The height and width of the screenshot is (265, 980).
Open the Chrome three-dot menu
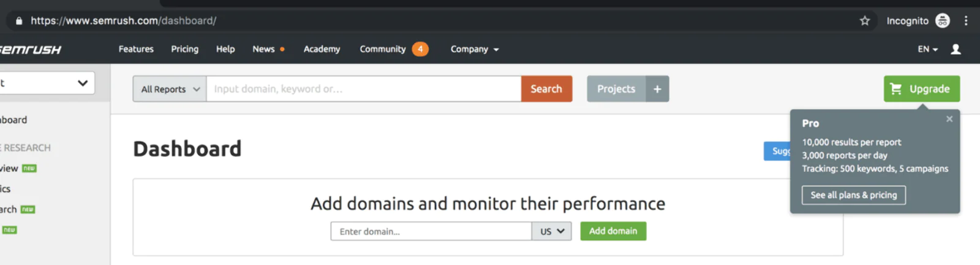pos(966,21)
